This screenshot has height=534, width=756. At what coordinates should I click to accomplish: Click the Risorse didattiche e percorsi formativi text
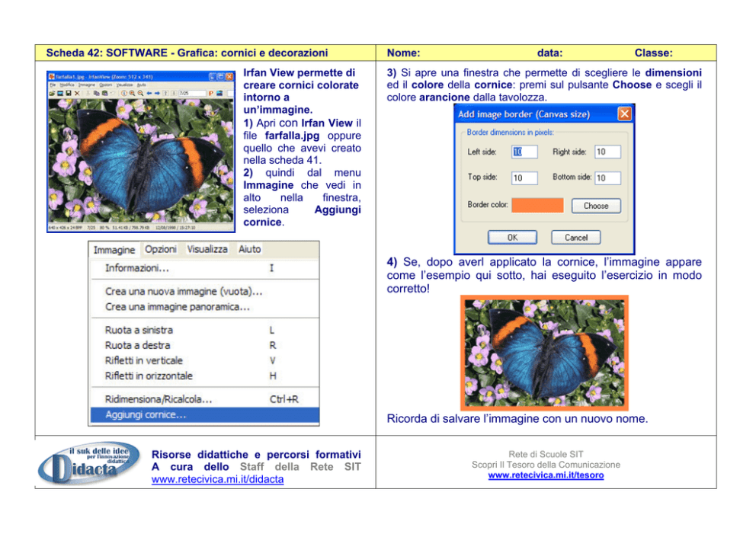point(256,455)
